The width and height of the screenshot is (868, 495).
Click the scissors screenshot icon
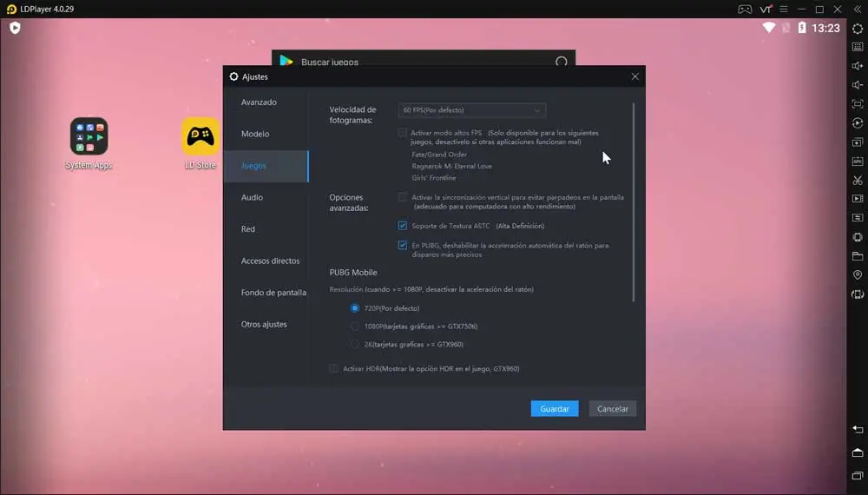(x=858, y=180)
